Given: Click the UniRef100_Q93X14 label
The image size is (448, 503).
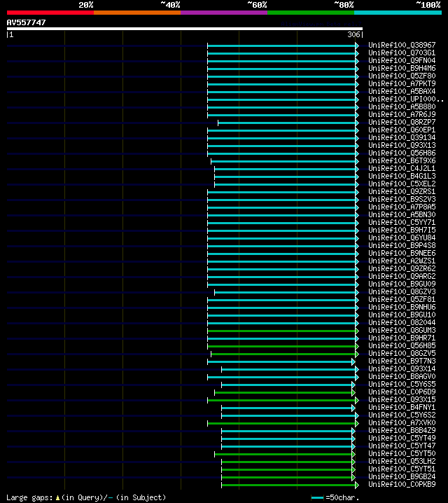Looking at the screenshot, I should [x=402, y=368].
